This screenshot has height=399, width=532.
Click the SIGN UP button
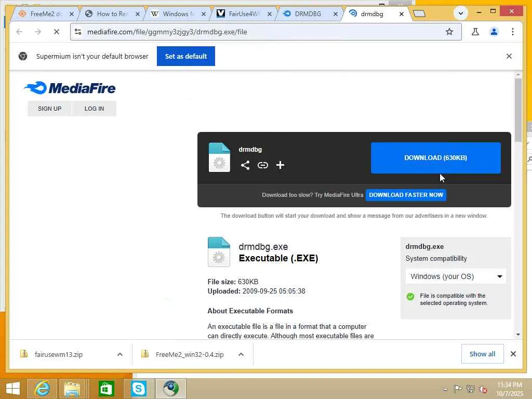[x=49, y=109]
